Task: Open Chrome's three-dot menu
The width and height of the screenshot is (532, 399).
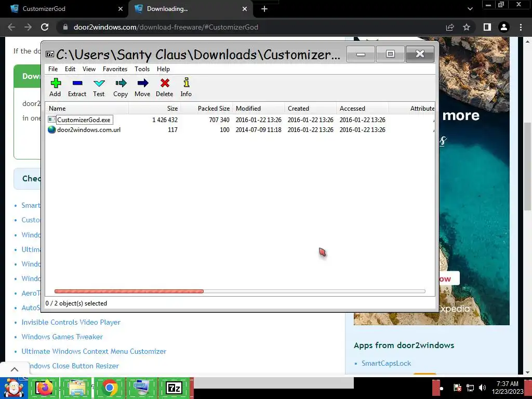Action: (x=521, y=27)
